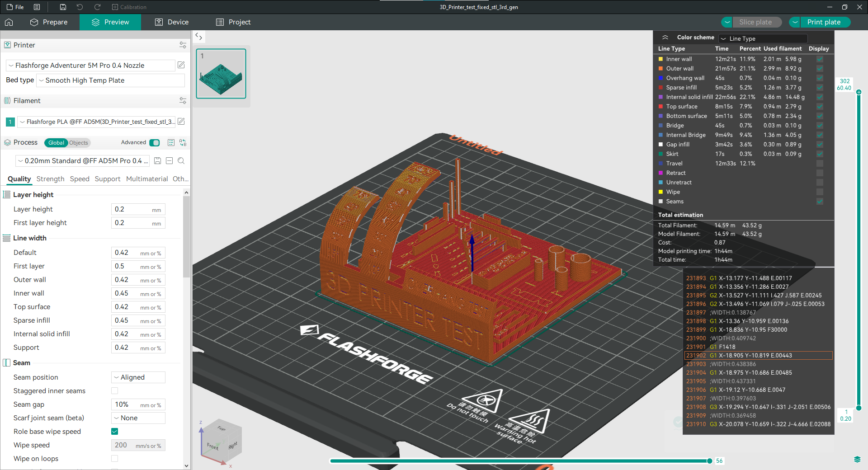Enable Travel display checkbox
This screenshot has height=470, width=868.
[820, 164]
